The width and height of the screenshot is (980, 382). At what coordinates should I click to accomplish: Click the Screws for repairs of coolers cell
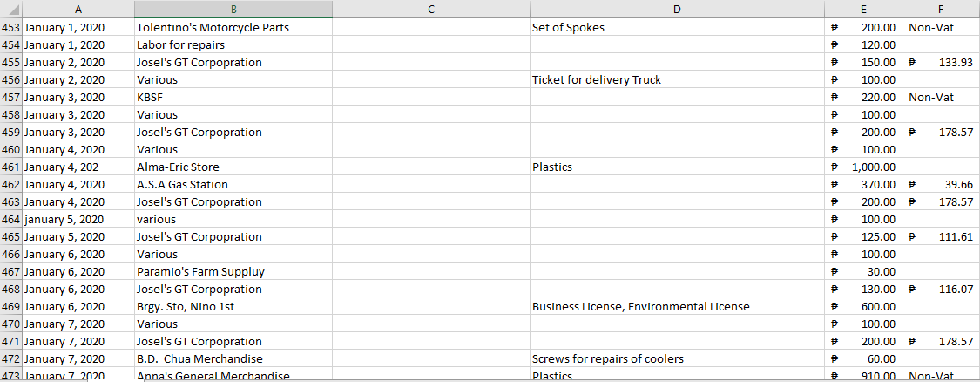607,359
